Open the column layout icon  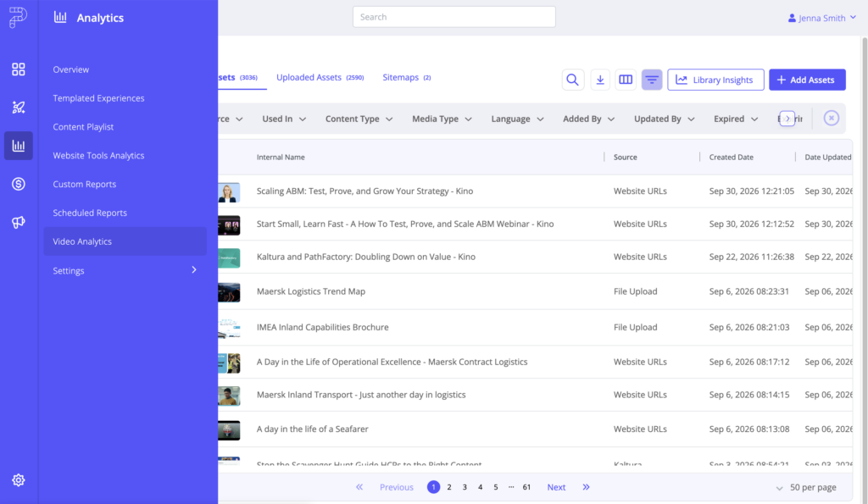click(626, 80)
